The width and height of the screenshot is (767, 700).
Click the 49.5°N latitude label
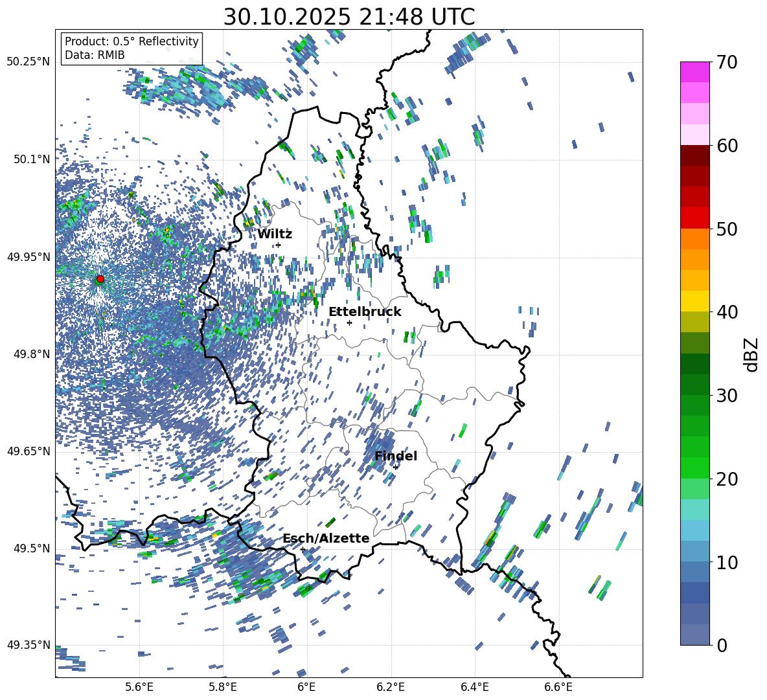click(x=31, y=548)
